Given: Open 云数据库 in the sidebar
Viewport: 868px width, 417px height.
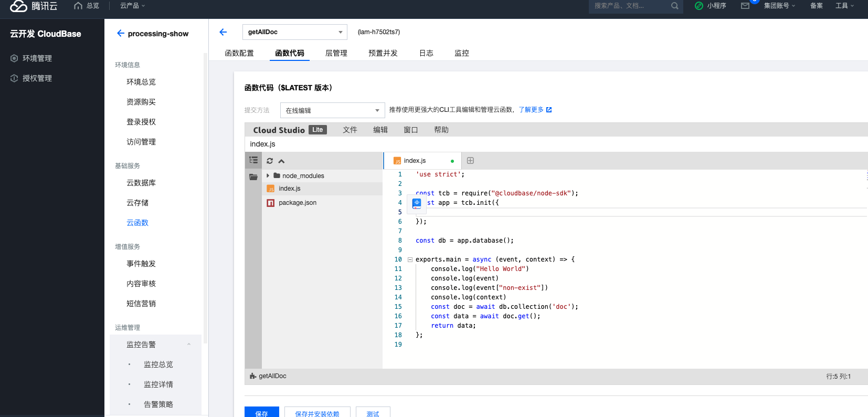Looking at the screenshot, I should [141, 183].
